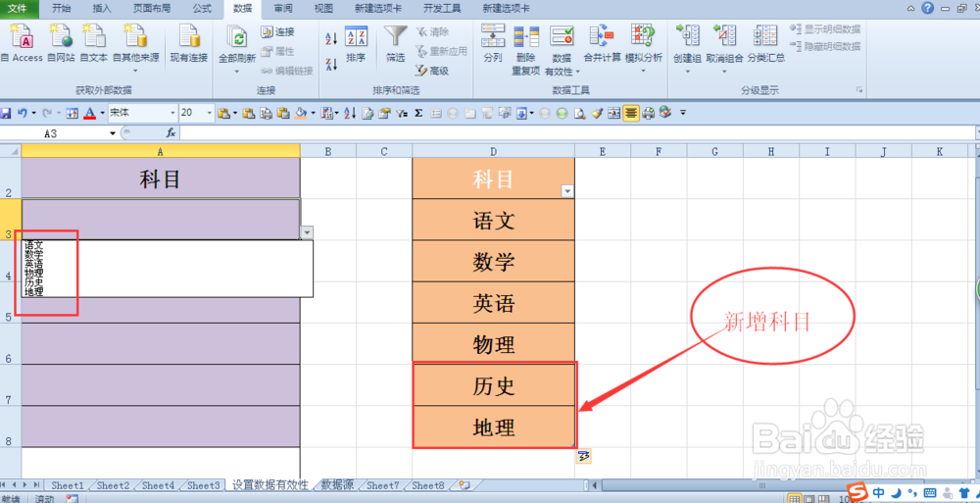Click the insert function fx button
Image resolution: width=980 pixels, height=503 pixels.
(x=171, y=133)
